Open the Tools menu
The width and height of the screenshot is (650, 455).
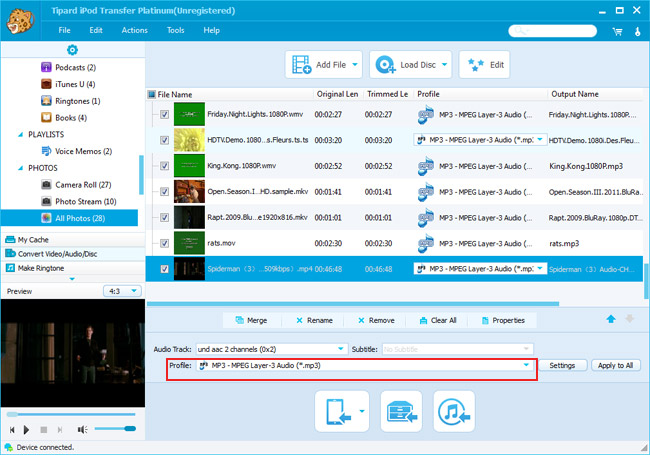[x=175, y=30]
